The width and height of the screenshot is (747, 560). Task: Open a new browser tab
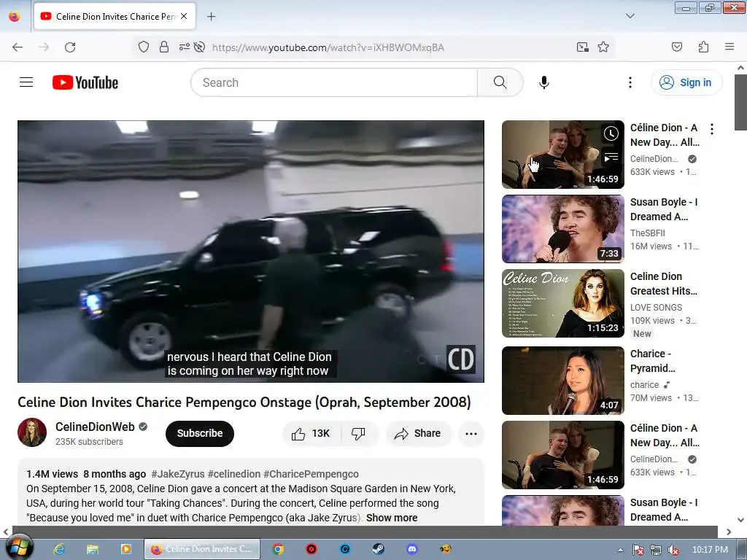pos(212,17)
